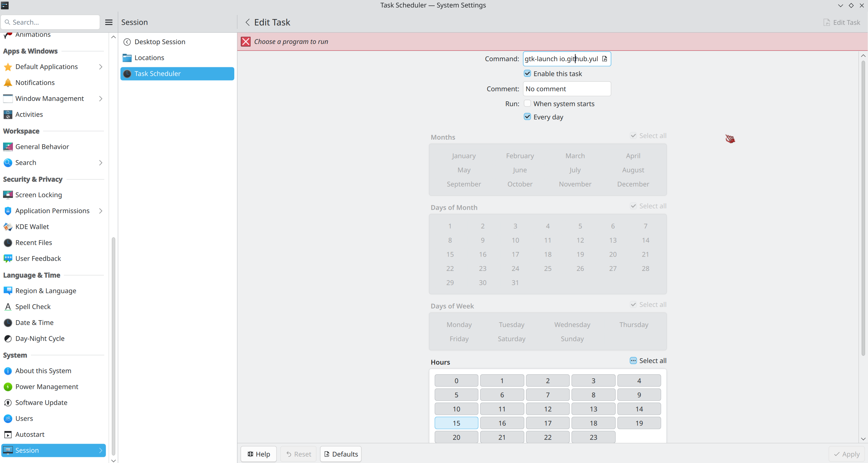Uncheck Enable this task checkbox
The image size is (868, 463).
tap(527, 73)
